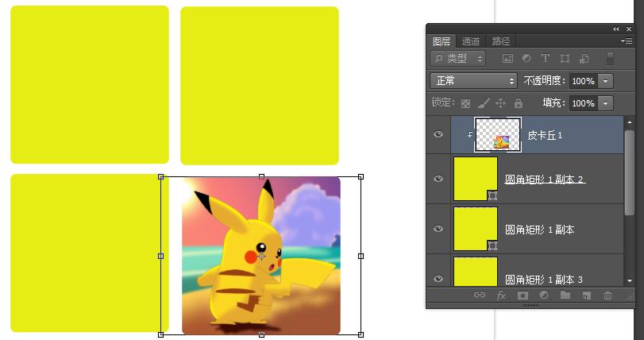644x340 pixels.
Task: Click the top-left yellow rounded rectangle
Action: 90,84
